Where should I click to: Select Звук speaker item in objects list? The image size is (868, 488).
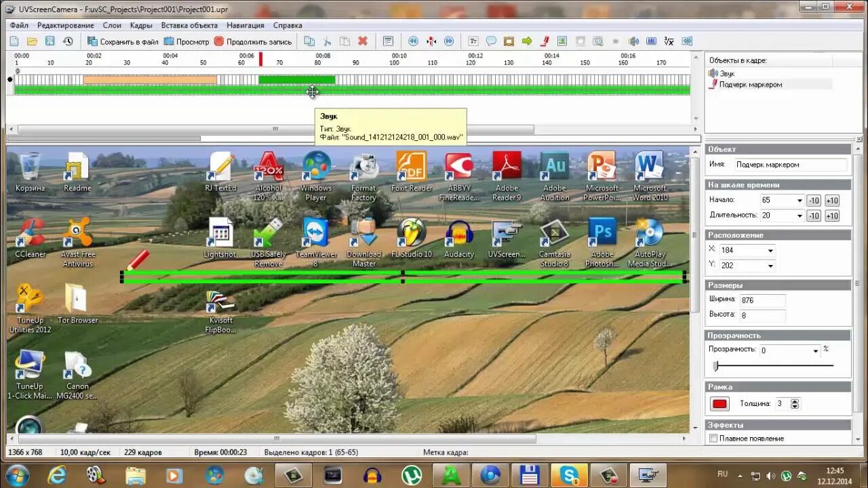tap(721, 73)
